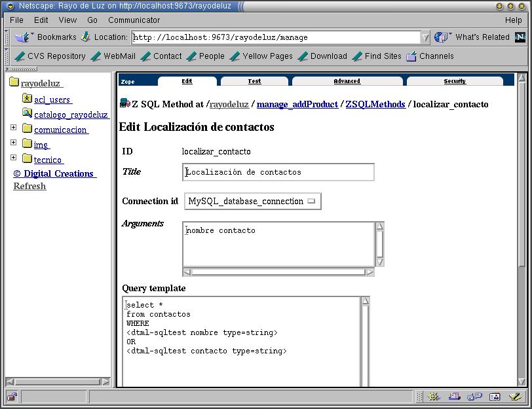The image size is (532, 409).
Task: Click the Refresh link
Action: (29, 186)
